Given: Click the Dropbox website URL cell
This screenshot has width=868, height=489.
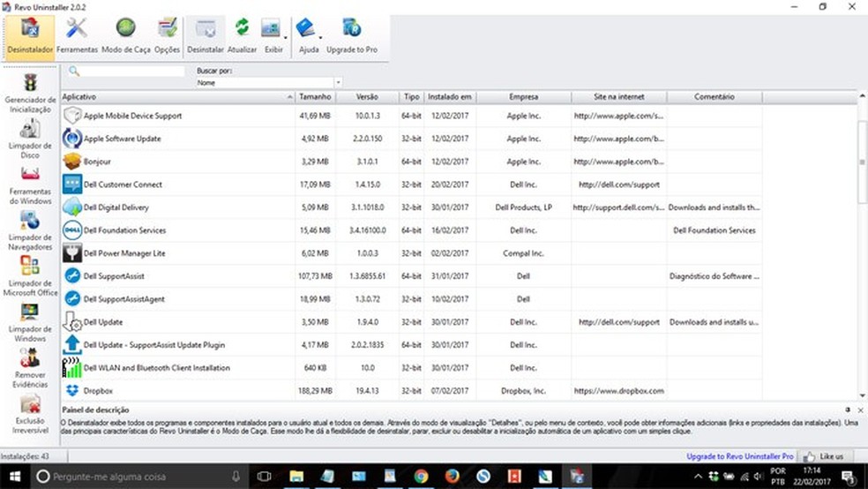Looking at the screenshot, I should coord(619,390).
